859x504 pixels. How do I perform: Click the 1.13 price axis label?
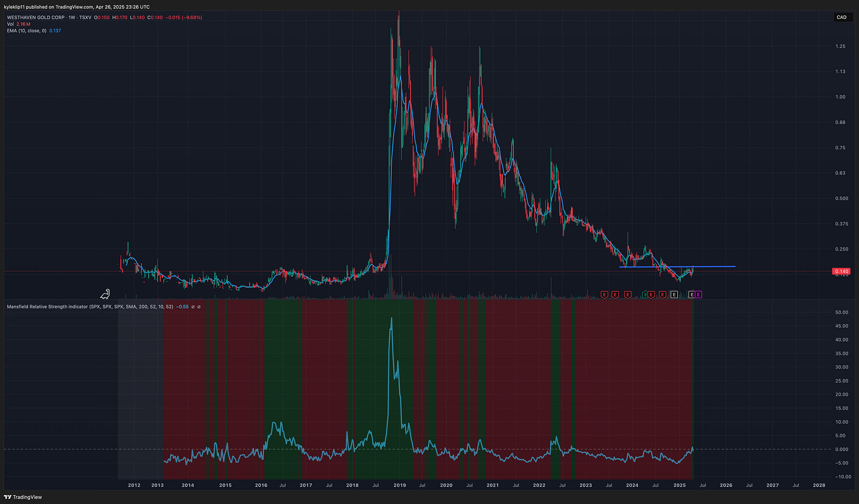[840, 71]
